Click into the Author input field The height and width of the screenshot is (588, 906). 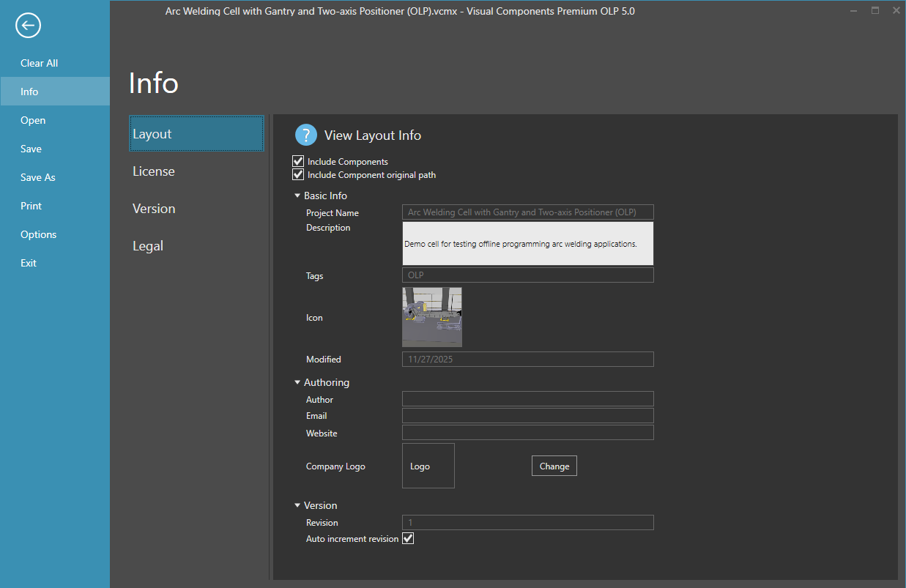click(x=527, y=399)
